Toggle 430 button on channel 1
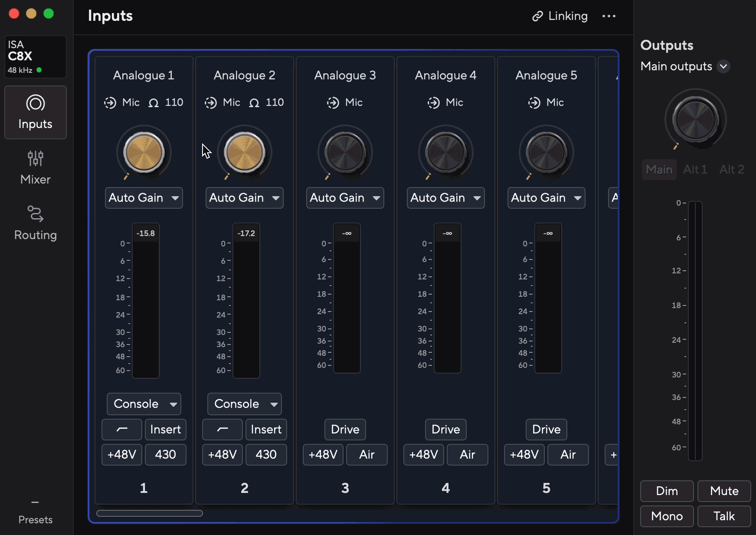 [x=166, y=455]
